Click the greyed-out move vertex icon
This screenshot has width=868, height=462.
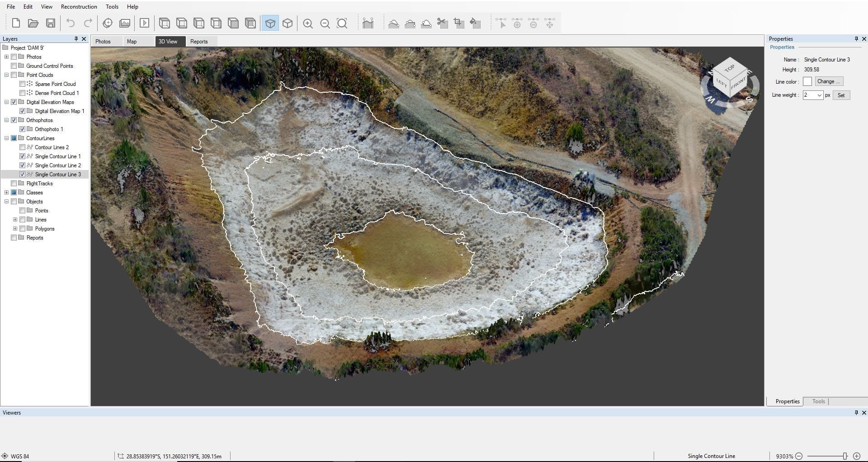pos(550,24)
